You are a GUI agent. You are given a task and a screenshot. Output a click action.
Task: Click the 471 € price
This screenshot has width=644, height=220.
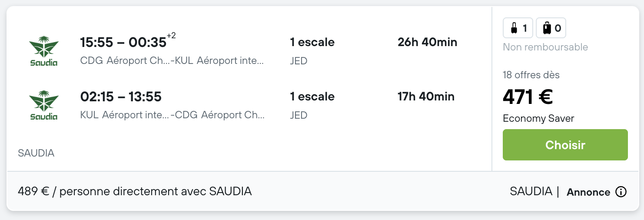(528, 97)
